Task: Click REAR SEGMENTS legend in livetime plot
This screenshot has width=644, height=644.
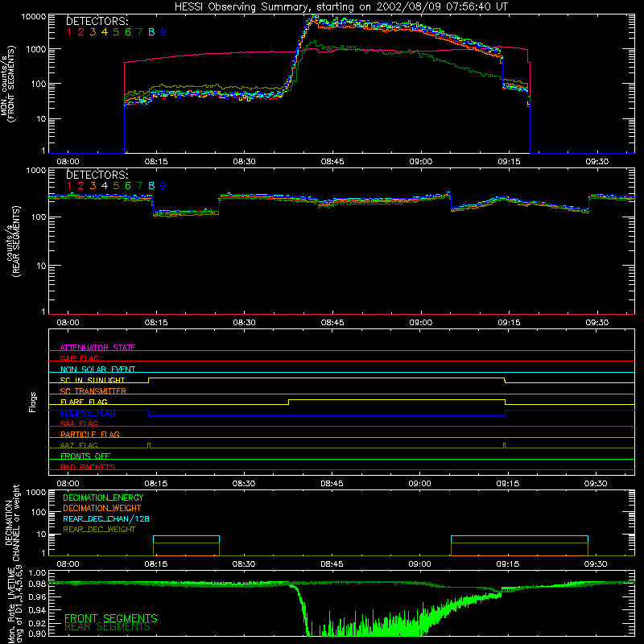Action: tap(107, 627)
